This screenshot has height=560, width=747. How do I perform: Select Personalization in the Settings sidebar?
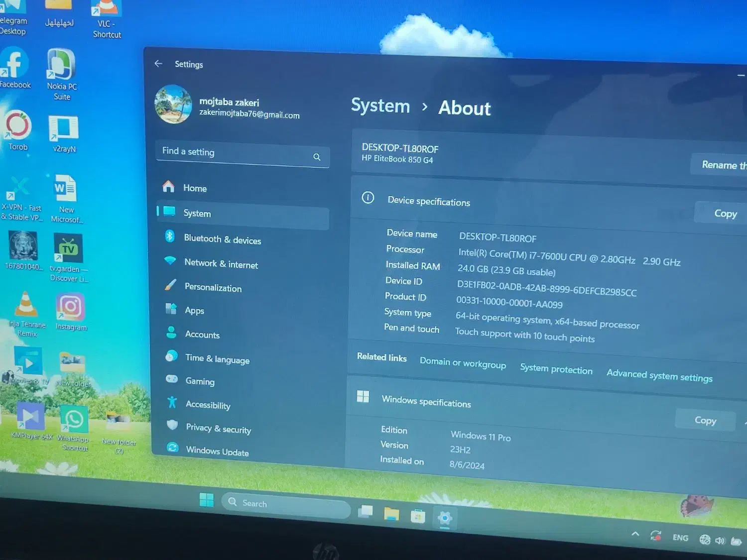(213, 288)
